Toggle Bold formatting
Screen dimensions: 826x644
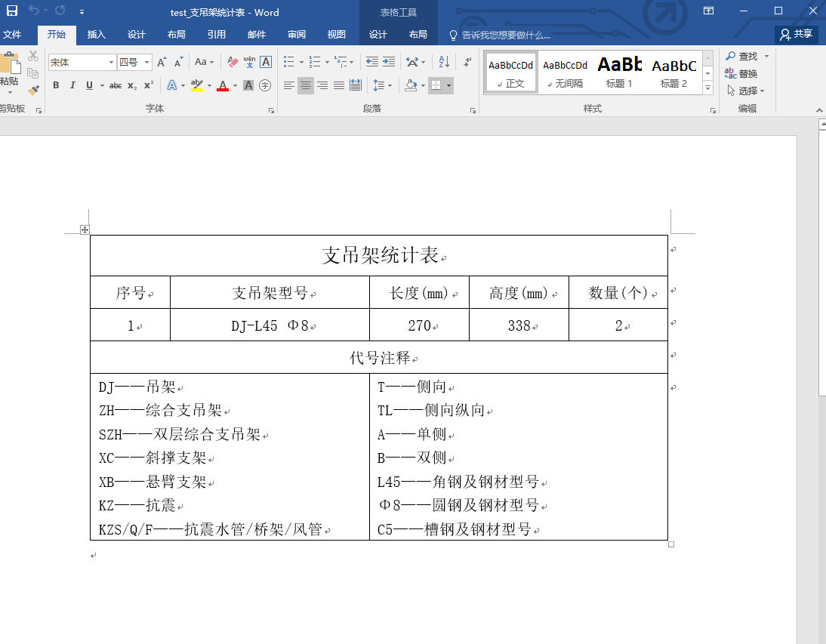tap(56, 85)
